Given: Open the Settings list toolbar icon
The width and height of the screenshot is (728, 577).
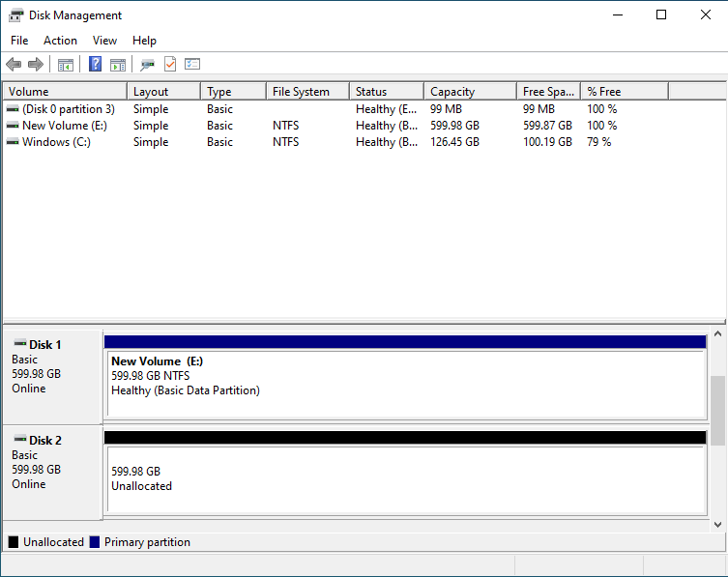Looking at the screenshot, I should [x=192, y=64].
